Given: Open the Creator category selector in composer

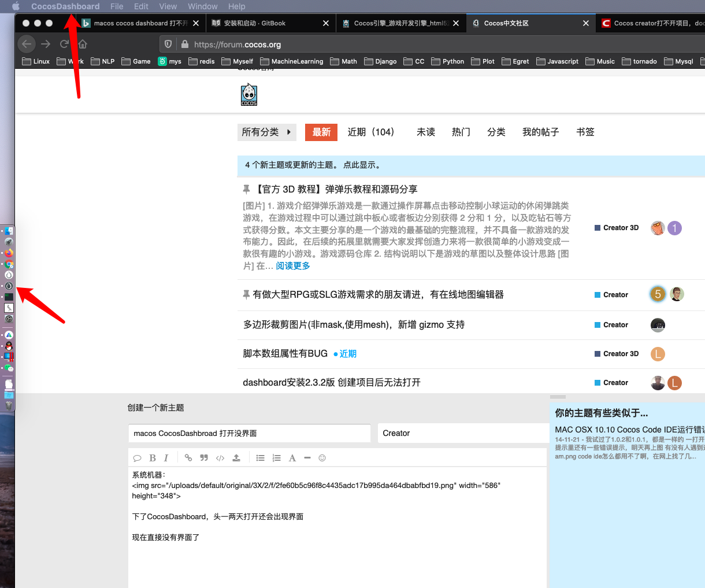Looking at the screenshot, I should (463, 433).
